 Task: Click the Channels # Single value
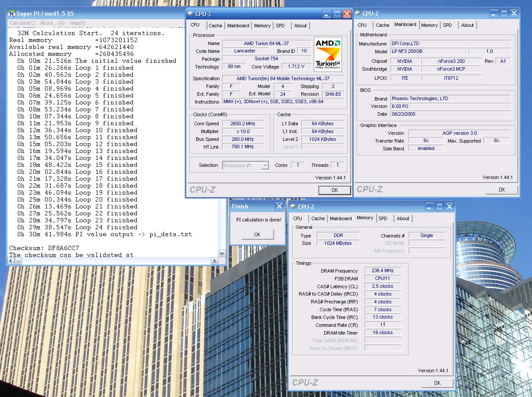[427, 235]
